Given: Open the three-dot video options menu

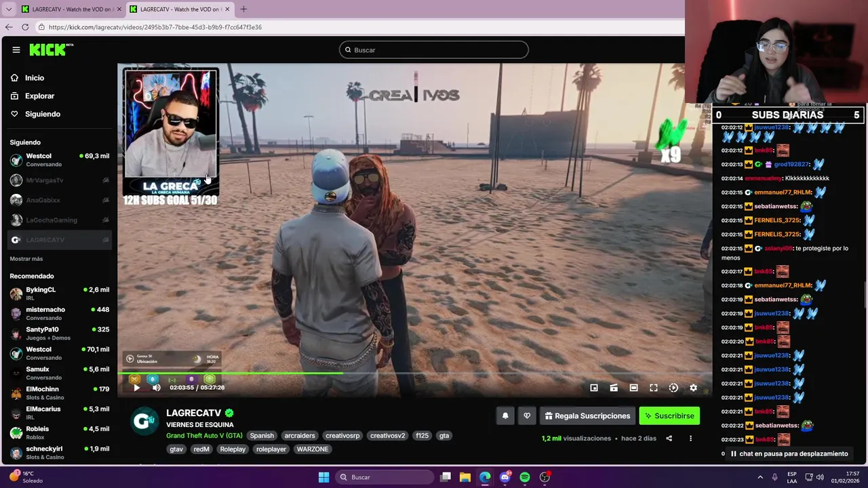Looking at the screenshot, I should (x=690, y=439).
